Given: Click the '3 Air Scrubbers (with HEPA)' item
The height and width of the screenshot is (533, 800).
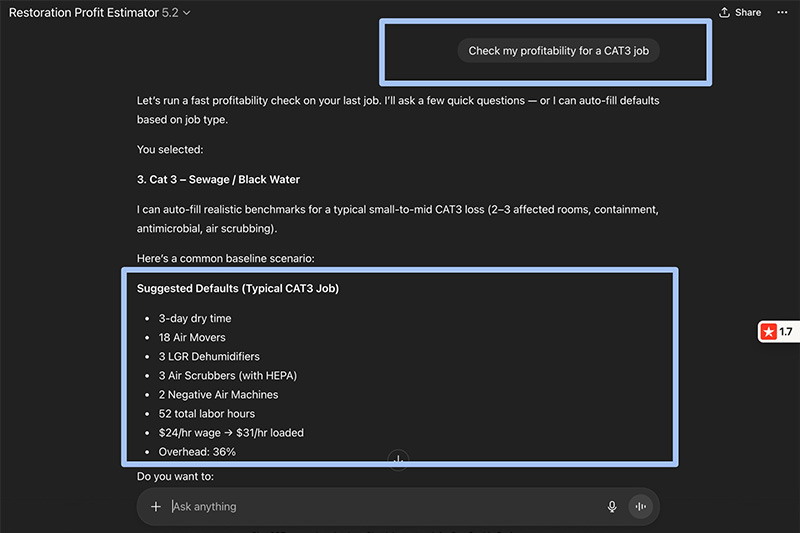Looking at the screenshot, I should point(227,376).
